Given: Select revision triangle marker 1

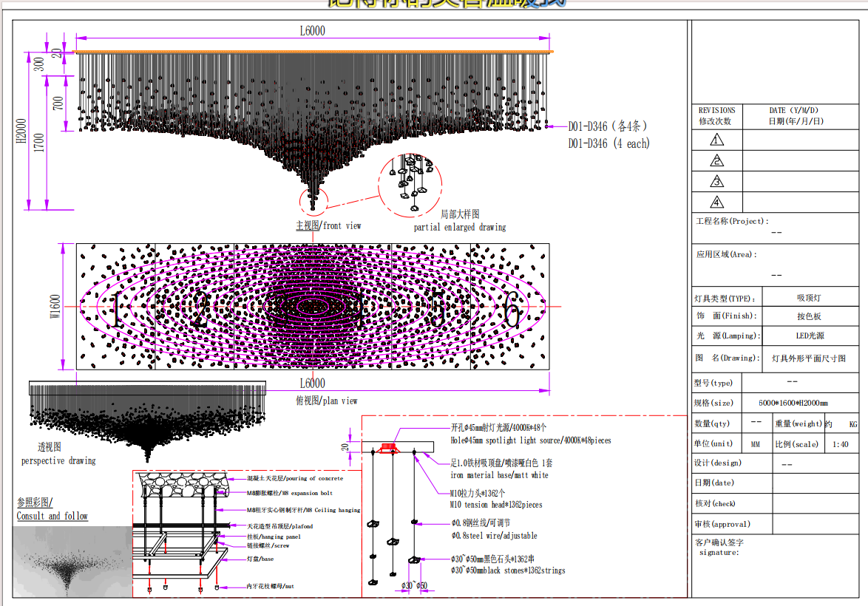Looking at the screenshot, I should [x=717, y=140].
